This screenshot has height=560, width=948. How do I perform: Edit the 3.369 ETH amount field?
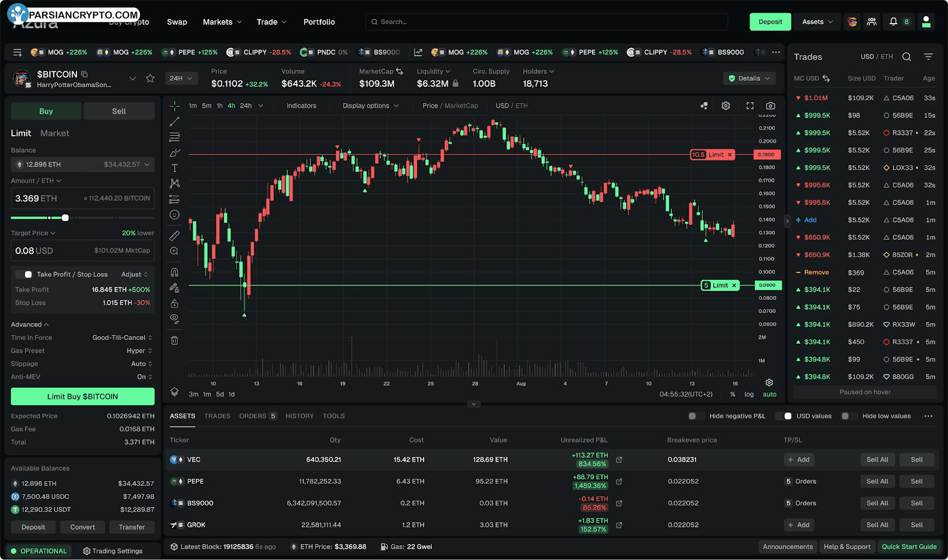[83, 199]
